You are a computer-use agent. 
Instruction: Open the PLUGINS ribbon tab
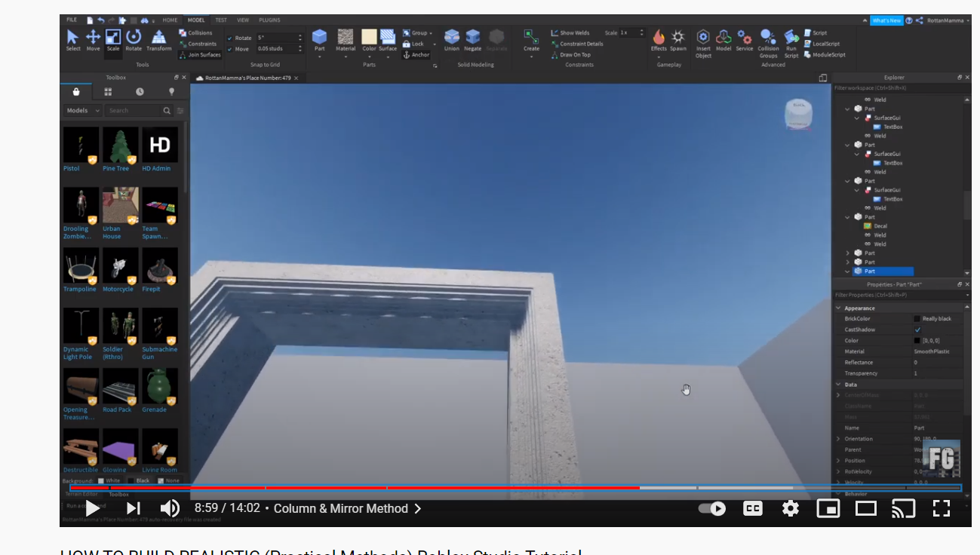pos(269,20)
